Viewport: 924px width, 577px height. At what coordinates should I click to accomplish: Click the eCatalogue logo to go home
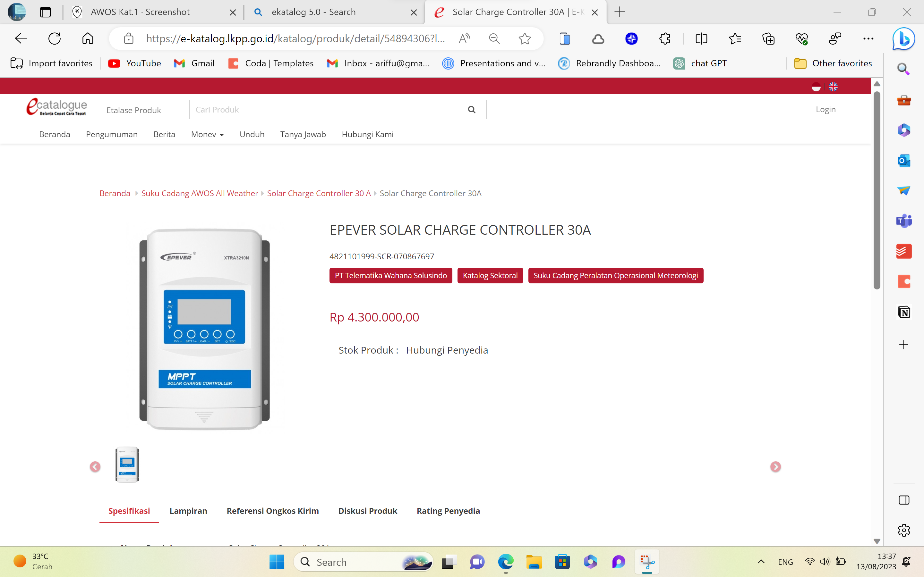click(56, 107)
